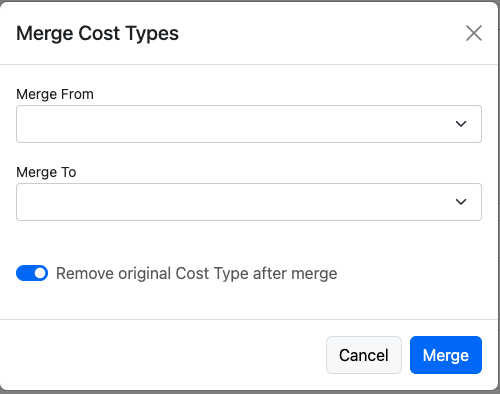Click the blue Merge button
The height and width of the screenshot is (394, 500).
pos(446,355)
